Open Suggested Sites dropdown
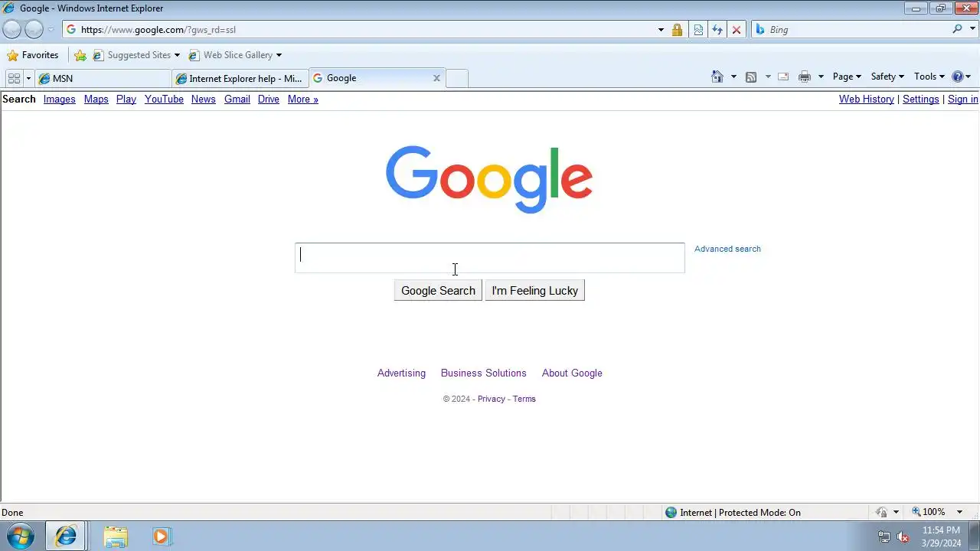The height and width of the screenshot is (551, 980). 136,55
